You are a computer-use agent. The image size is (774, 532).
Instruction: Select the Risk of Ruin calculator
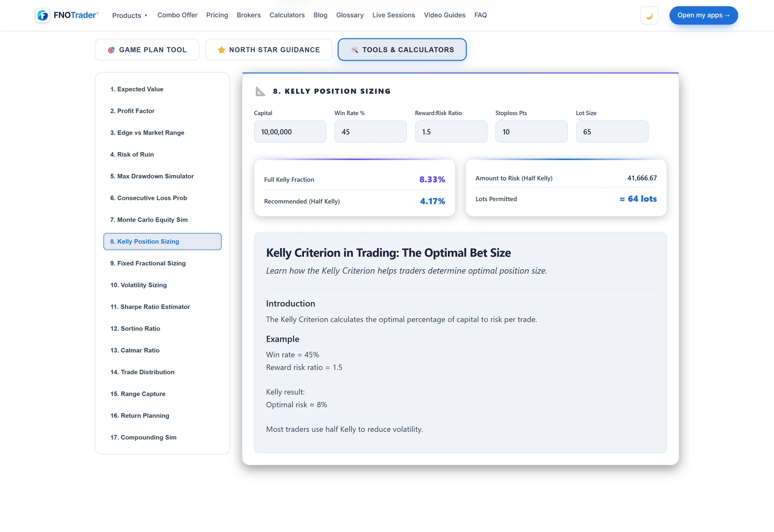pos(162,154)
